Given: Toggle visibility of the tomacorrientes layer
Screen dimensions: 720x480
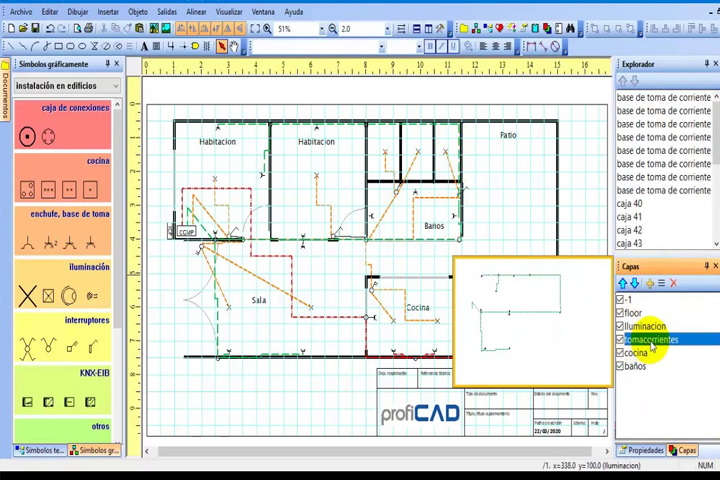Looking at the screenshot, I should click(620, 339).
